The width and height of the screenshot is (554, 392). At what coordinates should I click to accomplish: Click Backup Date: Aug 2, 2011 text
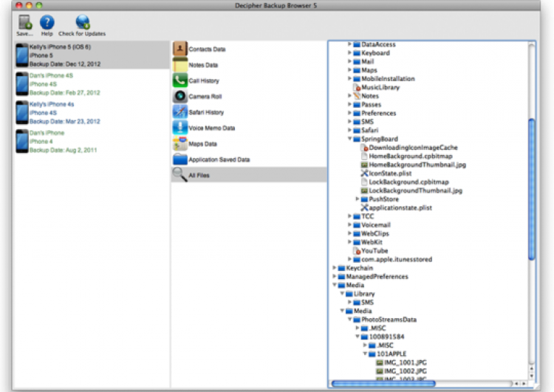coord(63,150)
